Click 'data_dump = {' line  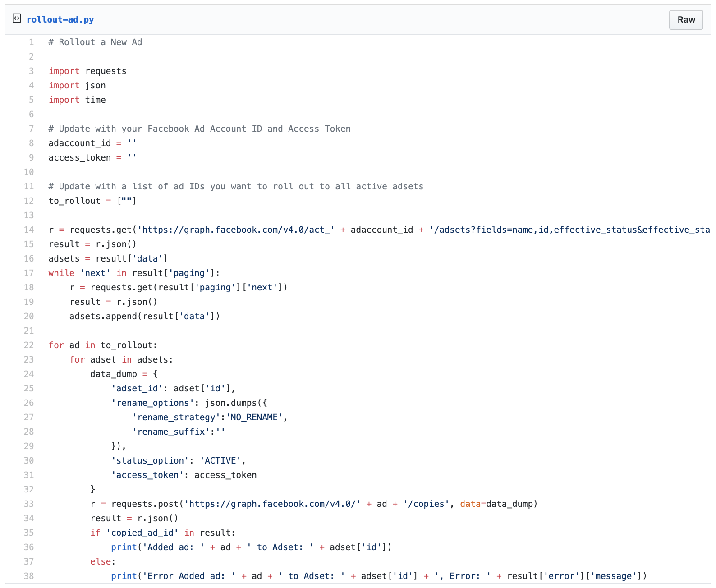coord(124,374)
